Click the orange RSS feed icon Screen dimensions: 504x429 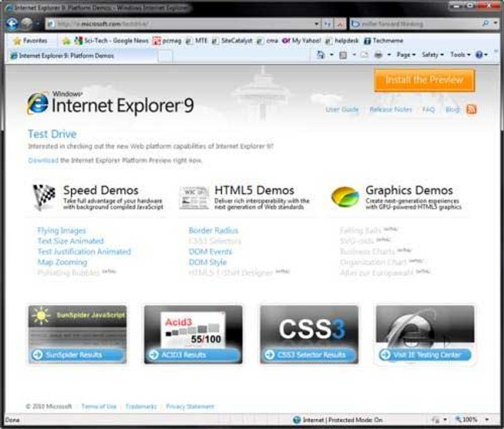(471, 110)
